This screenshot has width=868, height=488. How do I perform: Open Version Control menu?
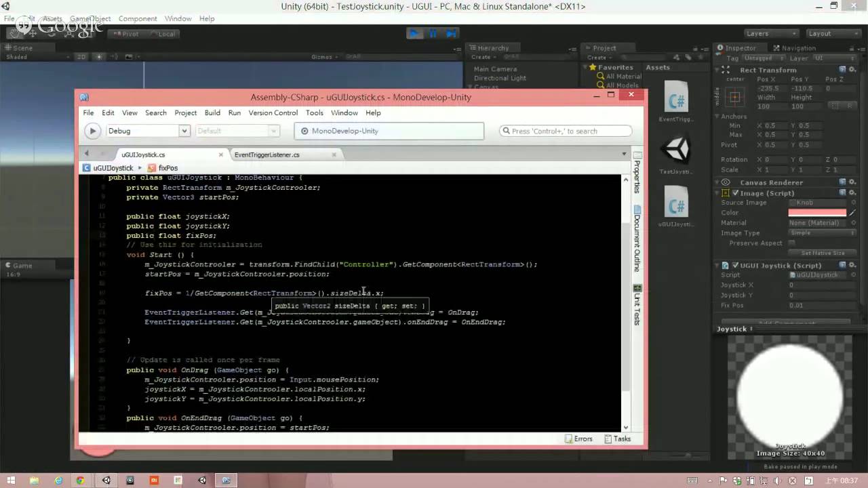pyautogui.click(x=273, y=113)
